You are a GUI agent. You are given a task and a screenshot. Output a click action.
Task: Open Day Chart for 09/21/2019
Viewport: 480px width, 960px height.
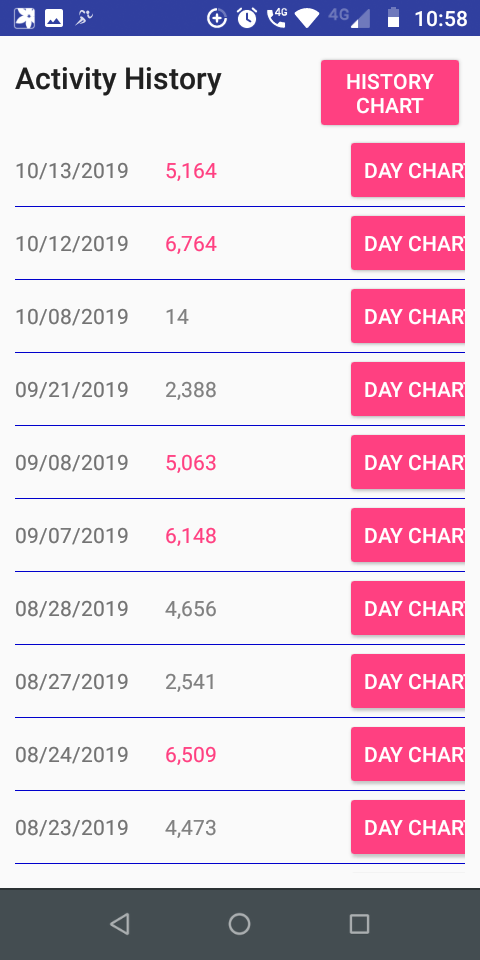pyautogui.click(x=408, y=389)
